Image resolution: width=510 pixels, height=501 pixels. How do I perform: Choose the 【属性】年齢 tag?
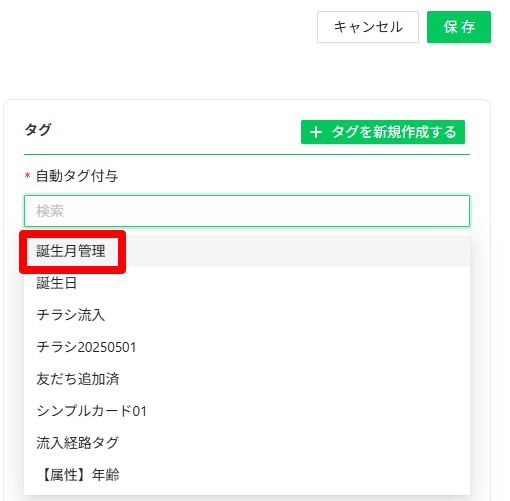click(247, 475)
